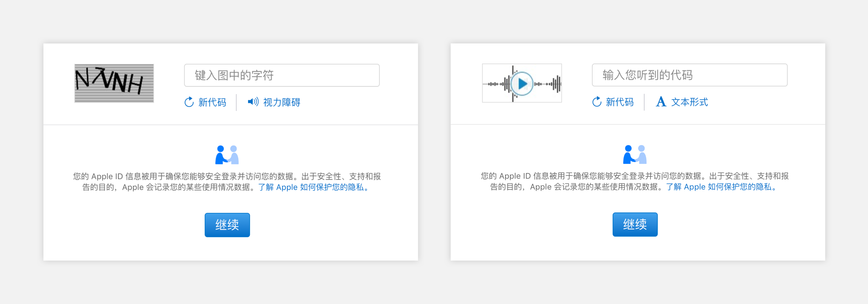Click the 新代码 link under the audio-code field

coord(620,102)
